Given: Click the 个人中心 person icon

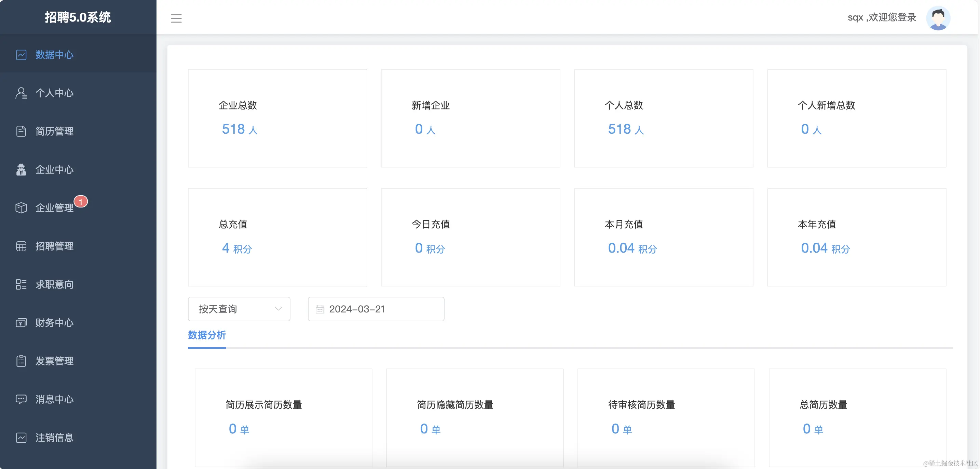Looking at the screenshot, I should point(21,93).
